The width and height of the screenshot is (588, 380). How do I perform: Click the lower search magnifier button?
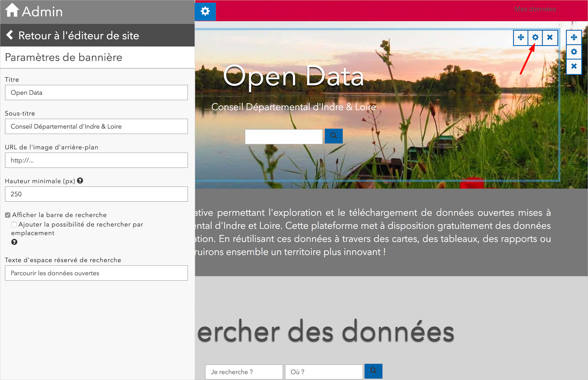click(373, 371)
